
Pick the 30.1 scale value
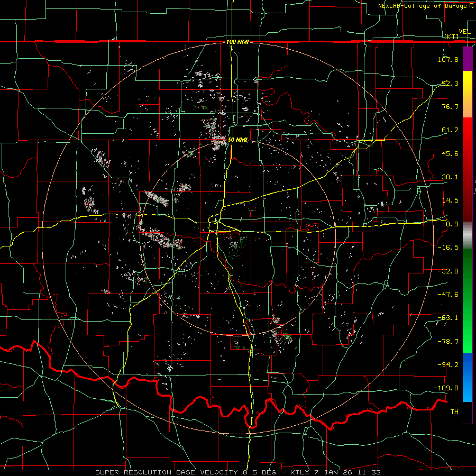(450, 177)
